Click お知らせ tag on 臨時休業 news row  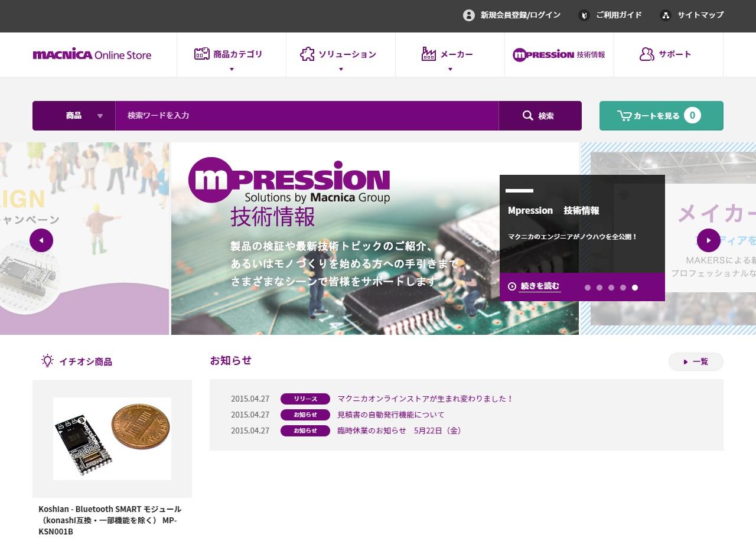click(x=305, y=431)
